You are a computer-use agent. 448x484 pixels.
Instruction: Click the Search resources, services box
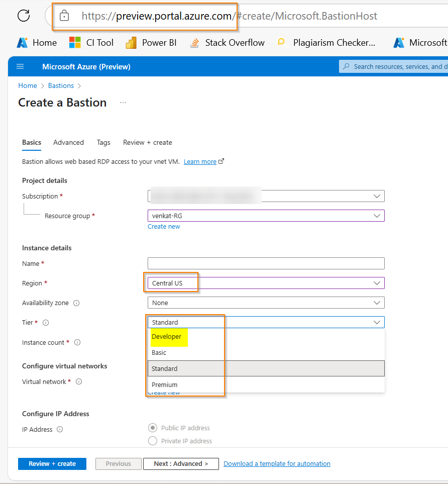click(x=393, y=66)
